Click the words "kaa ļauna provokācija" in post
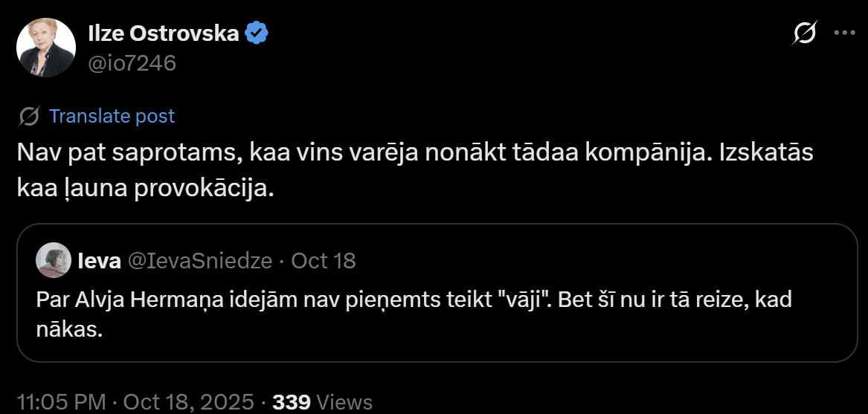Screen dimensions: 868x414 pos(146,188)
